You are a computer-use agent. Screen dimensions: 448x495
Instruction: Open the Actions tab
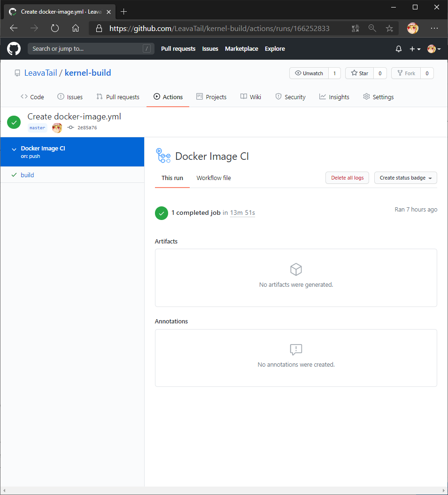point(168,97)
